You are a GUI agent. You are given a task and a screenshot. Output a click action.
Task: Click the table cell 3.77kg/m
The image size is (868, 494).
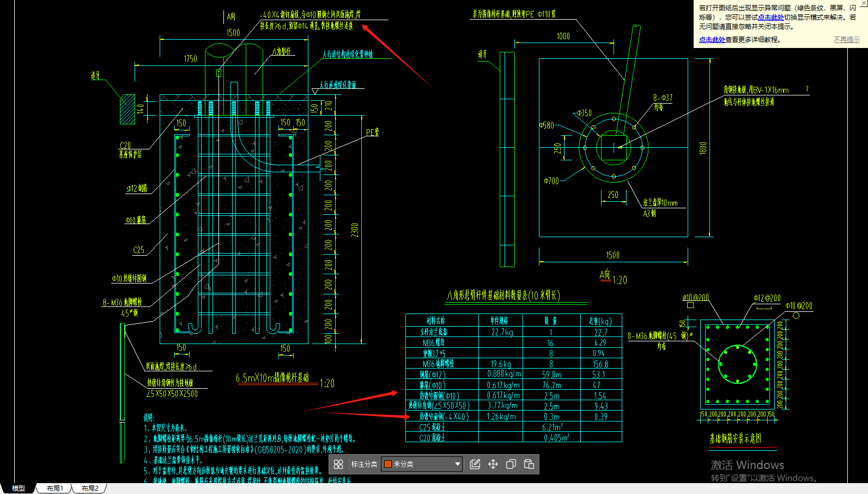(502, 406)
